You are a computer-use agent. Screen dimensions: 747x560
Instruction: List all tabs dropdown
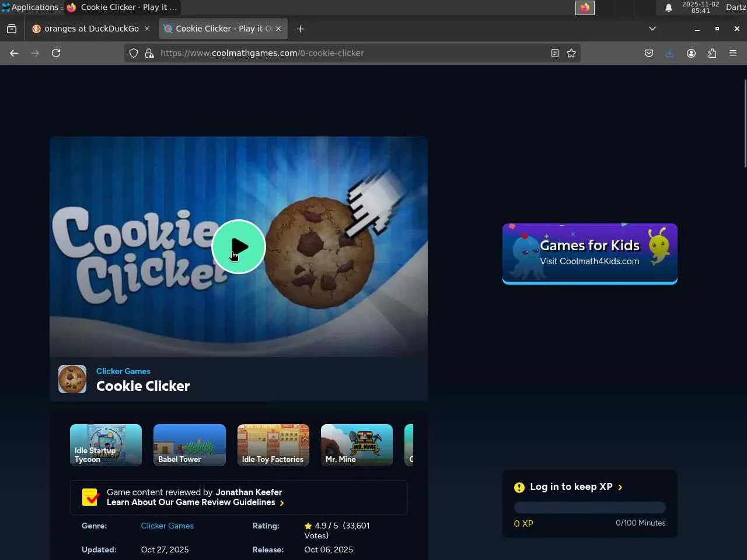[x=652, y=29]
